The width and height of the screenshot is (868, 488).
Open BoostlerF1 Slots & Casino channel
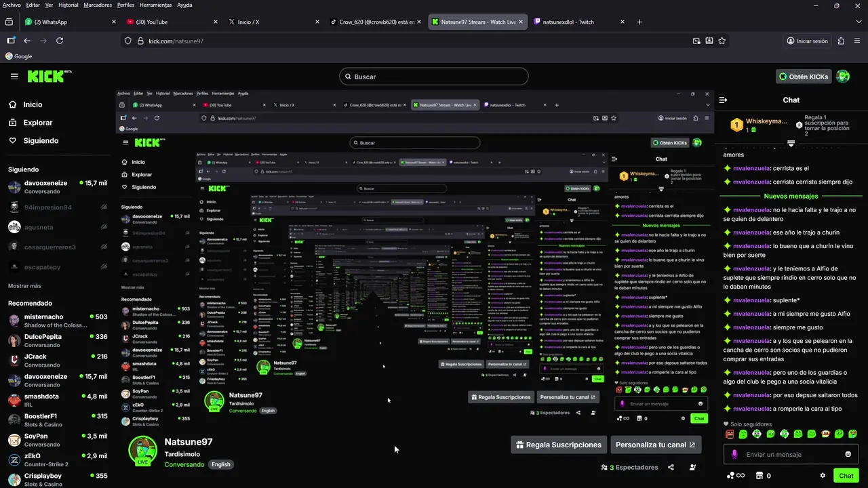coord(57,420)
